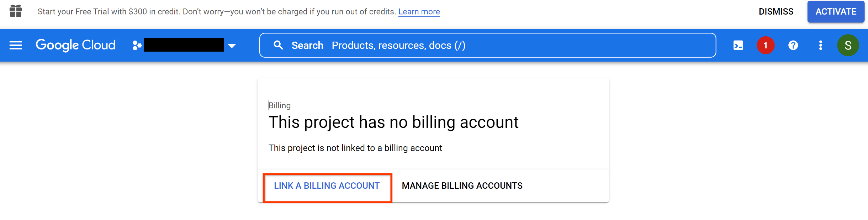Viewport: 868px width, 220px height.
Task: Open the Cloud Shell terminal
Action: click(739, 45)
